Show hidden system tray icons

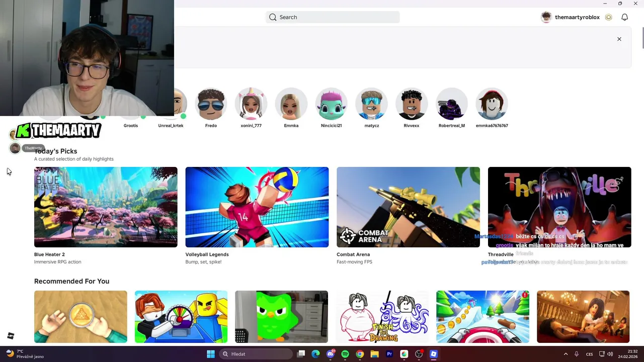[x=566, y=354]
